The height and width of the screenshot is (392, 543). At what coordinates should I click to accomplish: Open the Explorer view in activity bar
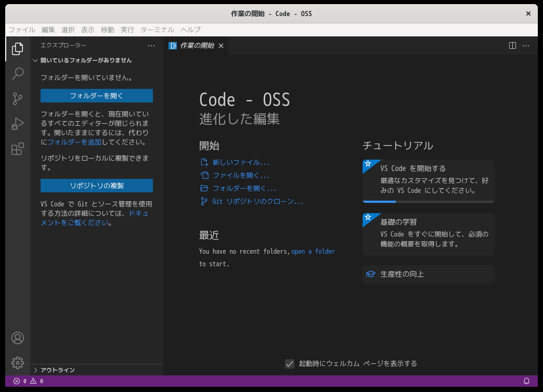18,49
